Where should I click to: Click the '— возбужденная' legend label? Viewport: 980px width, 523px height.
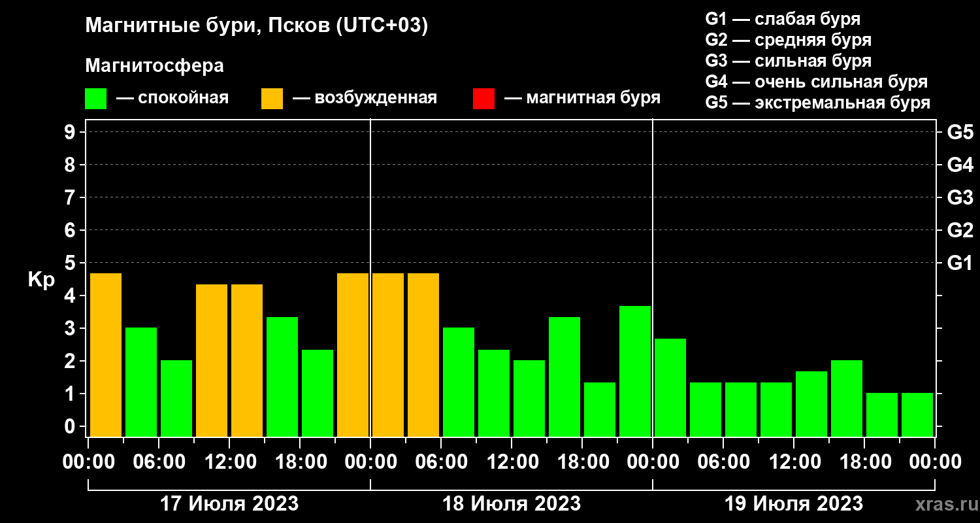pyautogui.click(x=365, y=98)
